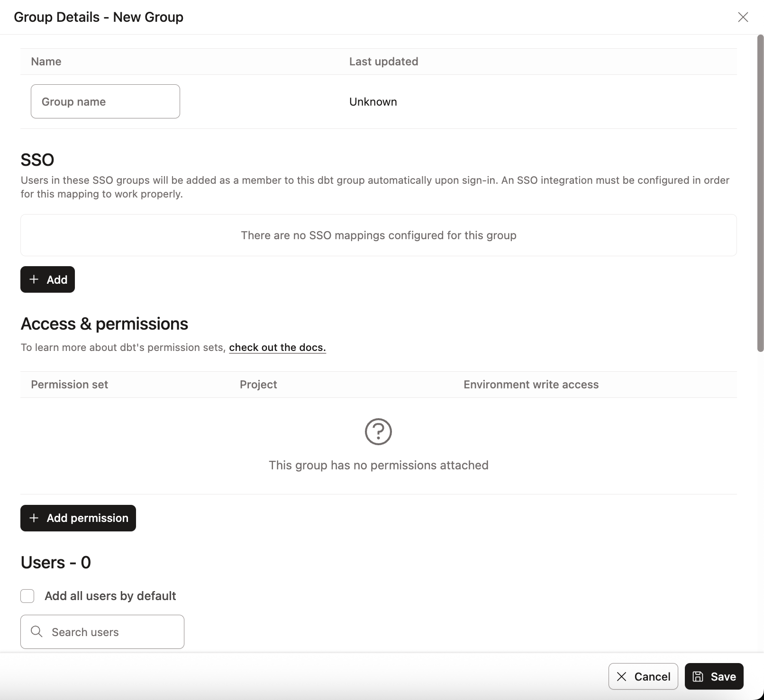
Task: Click the Environment write access column header
Action: pos(531,384)
